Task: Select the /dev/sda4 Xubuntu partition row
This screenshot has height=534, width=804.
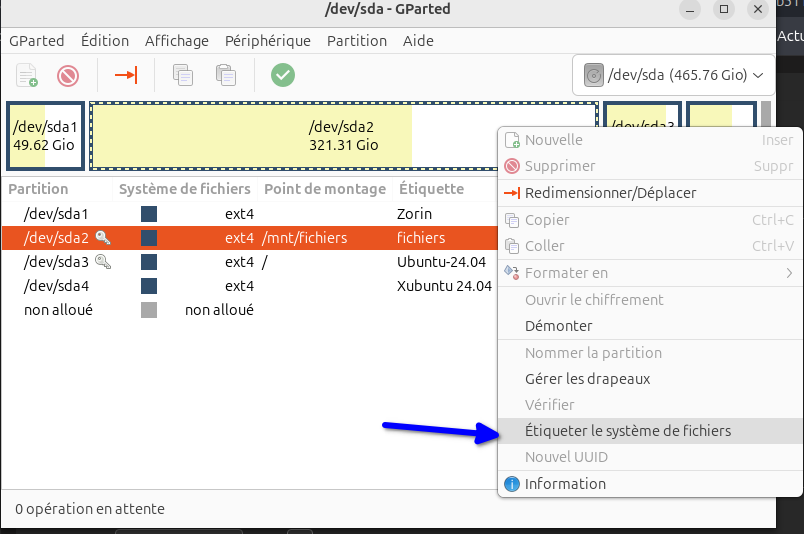Action: (250, 286)
